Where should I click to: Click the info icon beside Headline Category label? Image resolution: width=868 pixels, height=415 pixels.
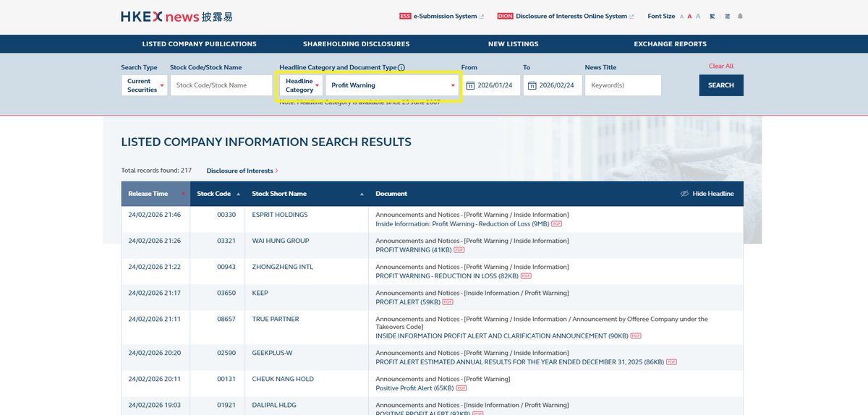pyautogui.click(x=401, y=67)
